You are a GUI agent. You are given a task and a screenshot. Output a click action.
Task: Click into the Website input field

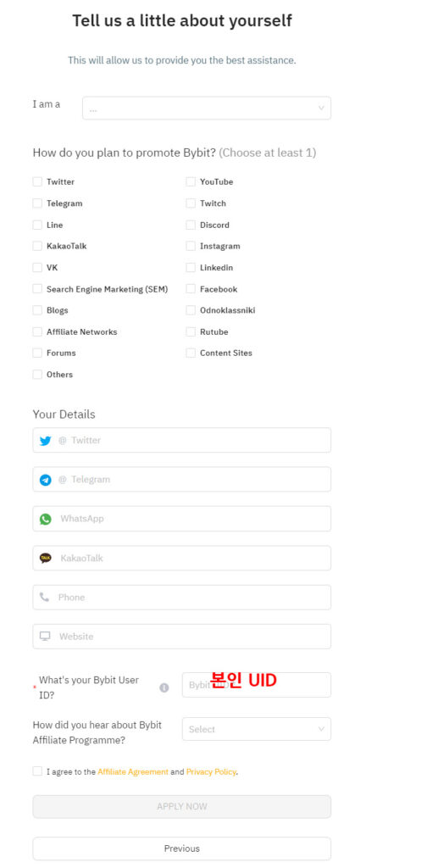pos(182,637)
